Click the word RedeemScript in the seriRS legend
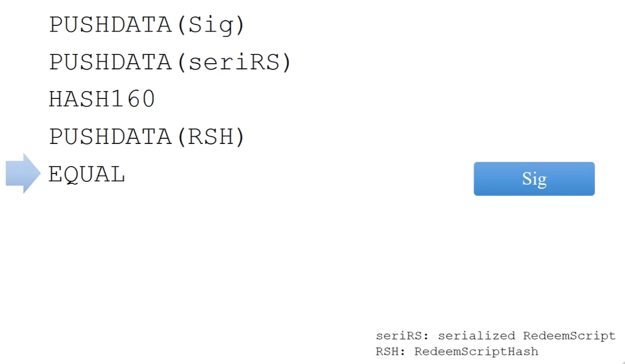 (x=570, y=336)
